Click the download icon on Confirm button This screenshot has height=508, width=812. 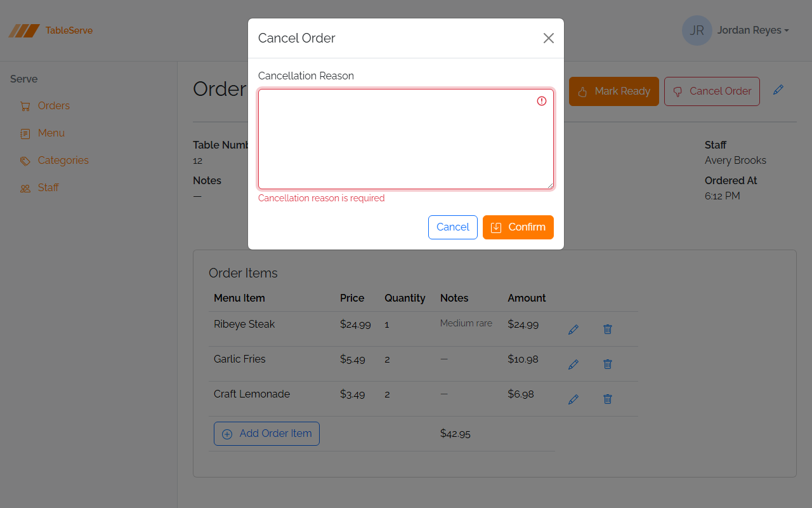click(x=496, y=227)
